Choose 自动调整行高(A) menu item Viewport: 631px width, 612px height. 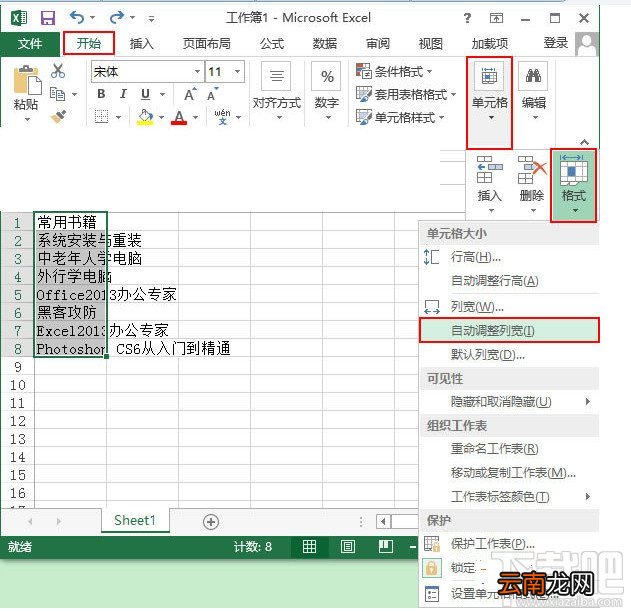(509, 280)
